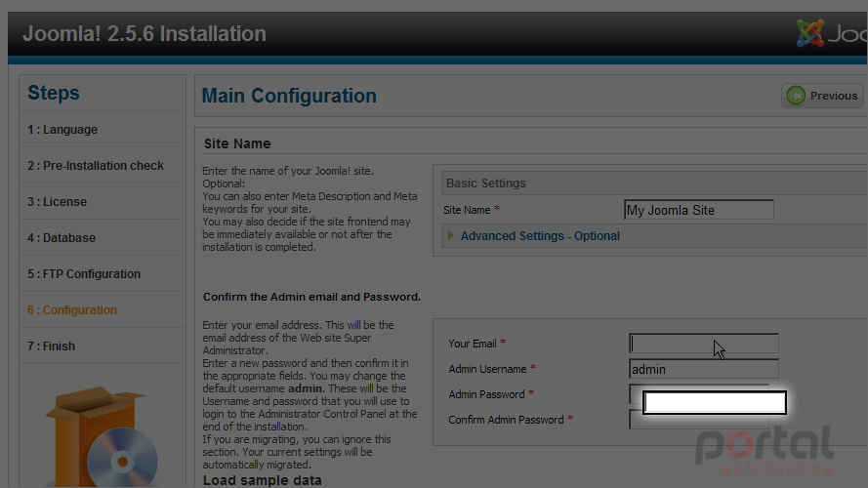Click the Admin Password field
Viewport: 868px width, 488px height.
[x=699, y=394]
